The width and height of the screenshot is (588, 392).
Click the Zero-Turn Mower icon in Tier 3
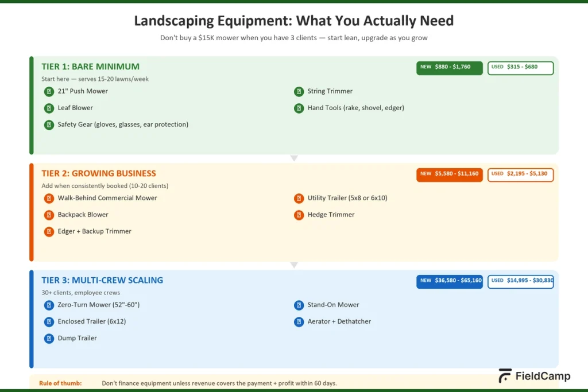49,305
